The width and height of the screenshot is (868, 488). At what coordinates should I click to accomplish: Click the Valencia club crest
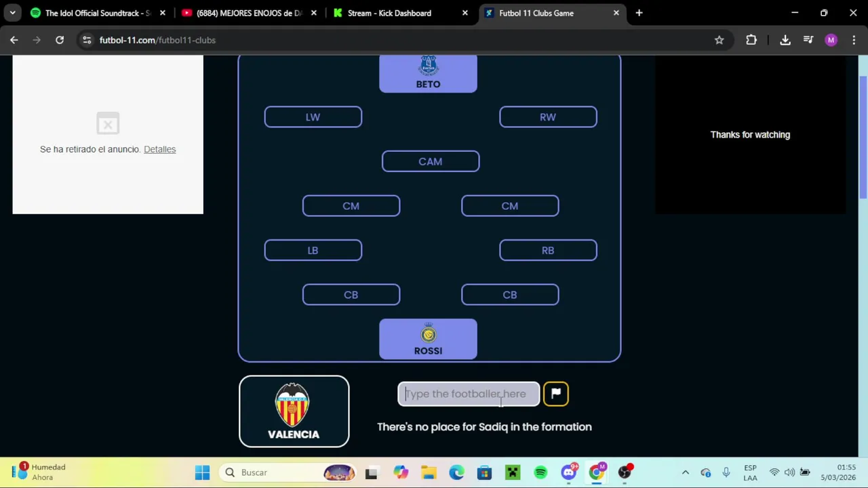[292, 405]
